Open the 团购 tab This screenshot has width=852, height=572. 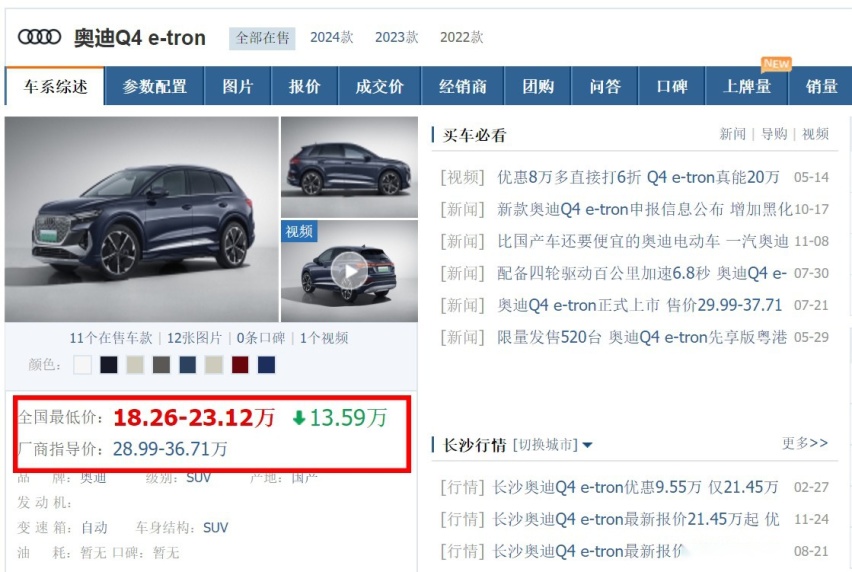click(538, 86)
